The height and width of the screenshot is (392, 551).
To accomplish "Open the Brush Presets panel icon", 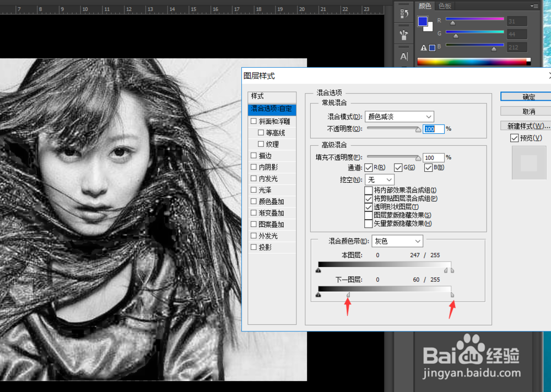I will point(404,35).
